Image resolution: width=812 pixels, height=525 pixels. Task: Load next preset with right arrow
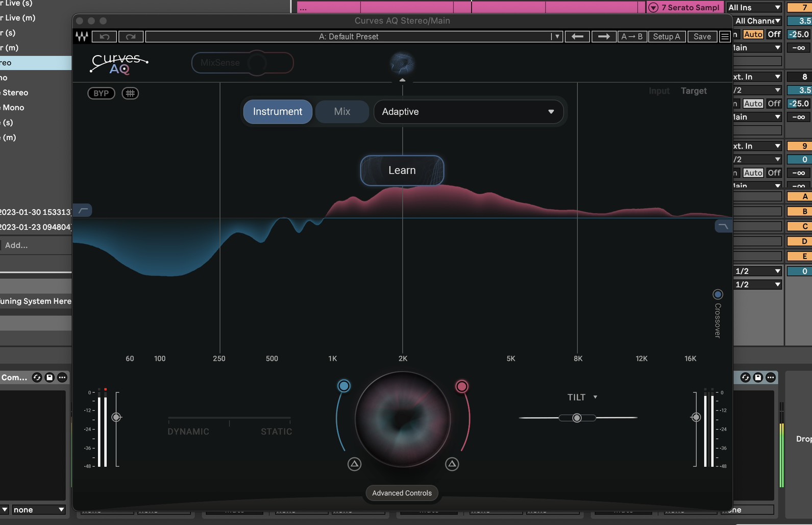[x=603, y=37]
